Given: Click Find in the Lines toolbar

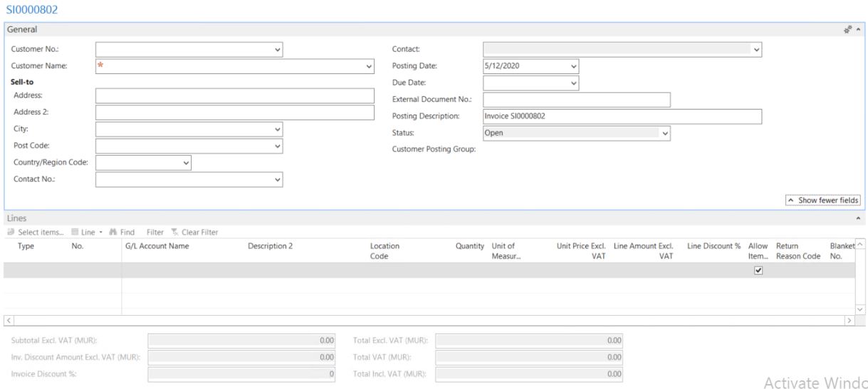Looking at the screenshot, I should [122, 232].
